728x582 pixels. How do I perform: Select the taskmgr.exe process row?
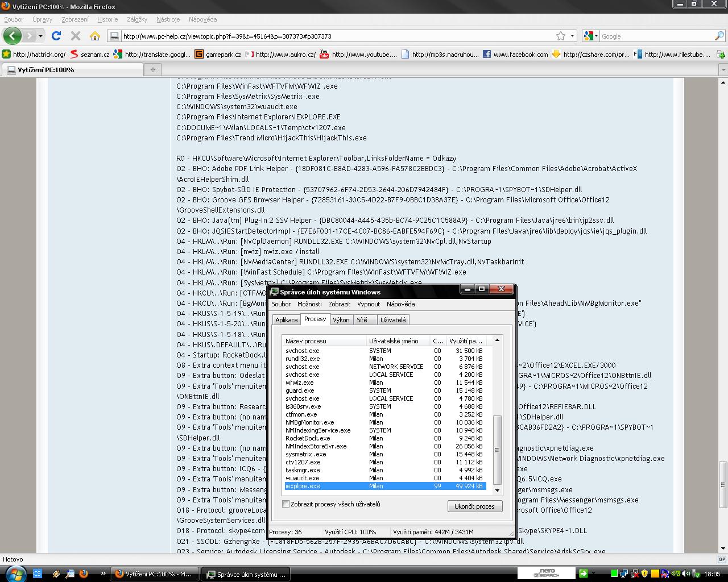tap(385, 470)
